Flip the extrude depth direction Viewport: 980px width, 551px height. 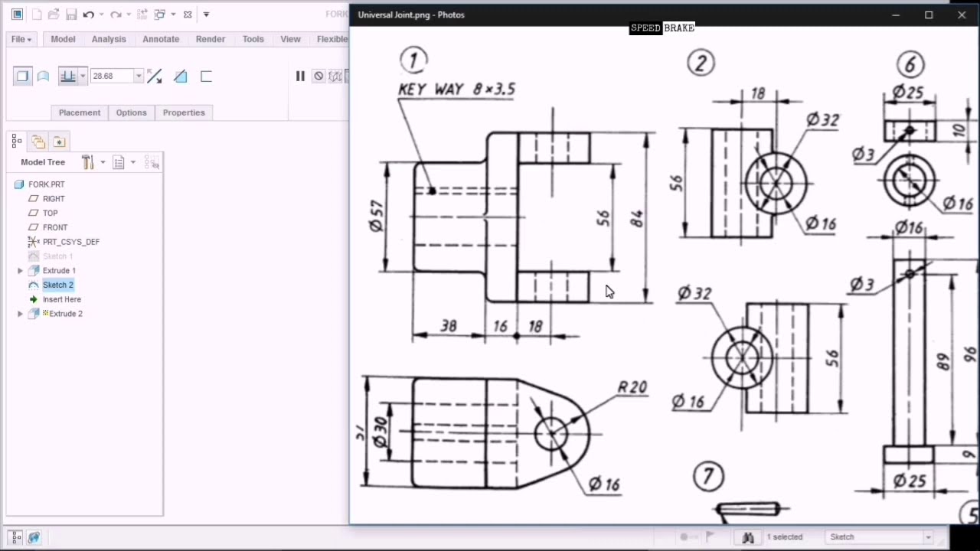(x=154, y=76)
